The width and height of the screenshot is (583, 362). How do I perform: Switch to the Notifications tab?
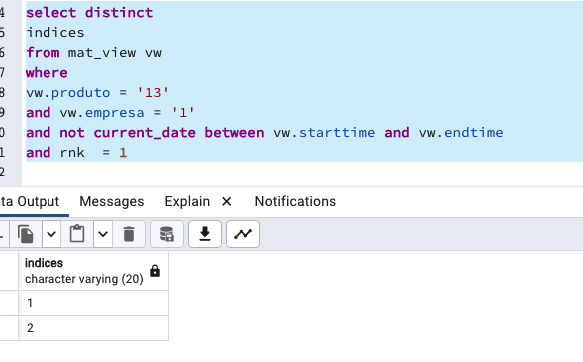(x=295, y=201)
